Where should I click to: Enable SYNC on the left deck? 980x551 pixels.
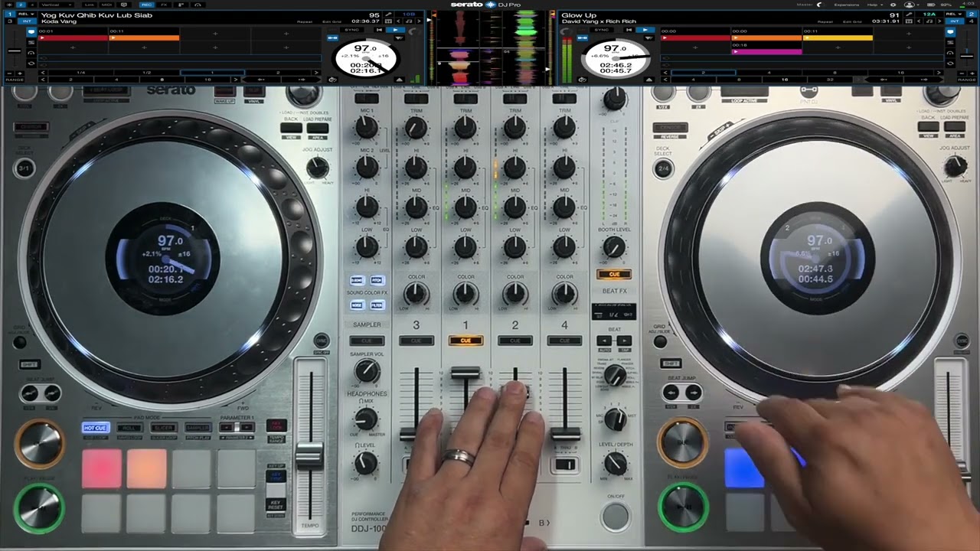click(x=351, y=29)
